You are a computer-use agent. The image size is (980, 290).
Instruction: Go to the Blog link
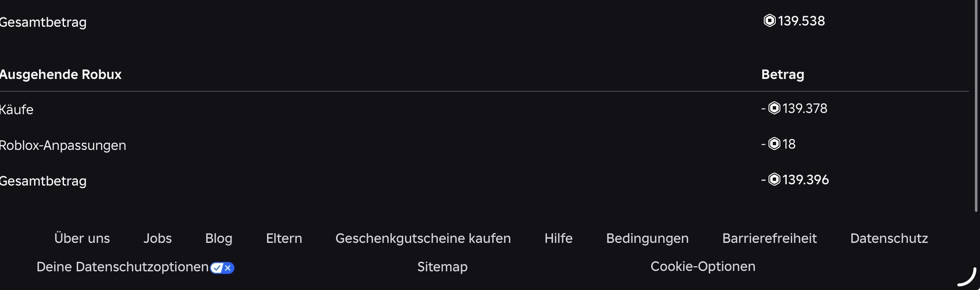[x=219, y=238]
